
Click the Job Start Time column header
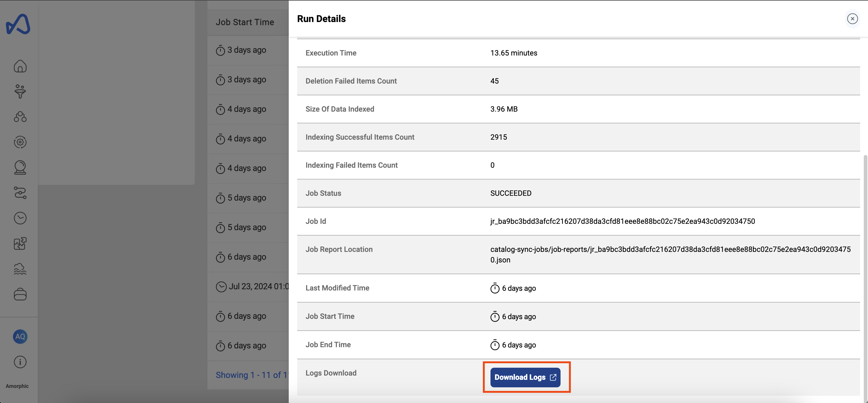click(x=245, y=22)
